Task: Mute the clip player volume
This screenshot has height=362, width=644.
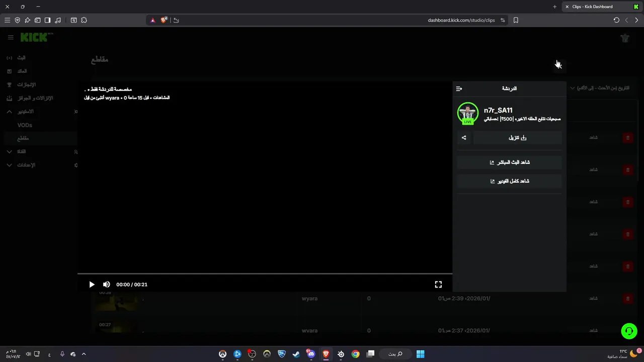Action: click(106, 285)
